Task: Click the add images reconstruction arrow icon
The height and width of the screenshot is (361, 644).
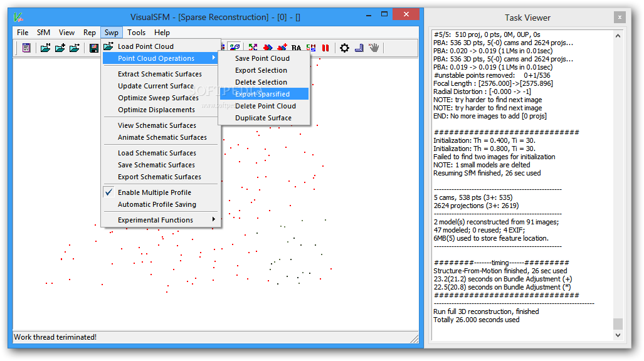Action: pyautogui.click(x=282, y=48)
